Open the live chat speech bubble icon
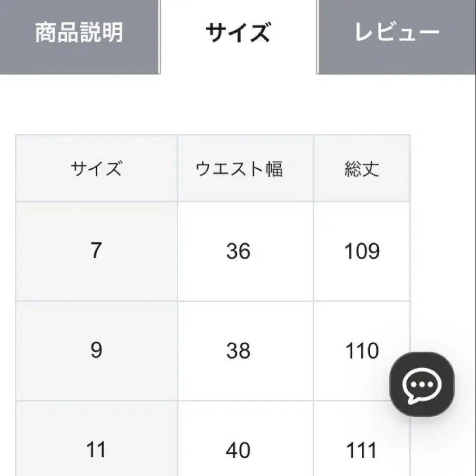This screenshot has width=476, height=476. [x=422, y=384]
